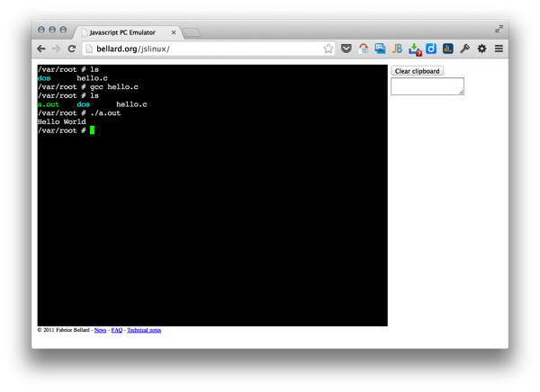Click the 'Hello World' terminal output

61,122
